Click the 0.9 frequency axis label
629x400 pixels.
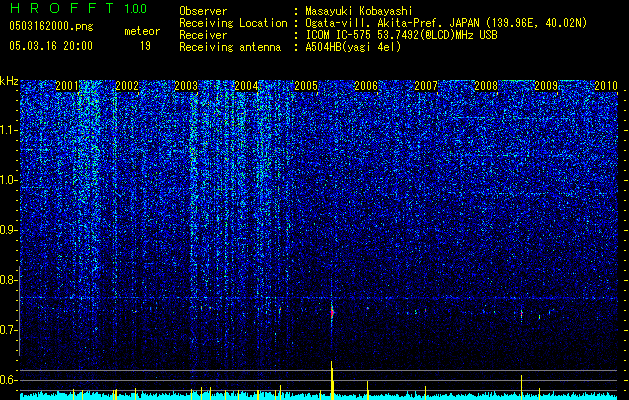pos(9,230)
